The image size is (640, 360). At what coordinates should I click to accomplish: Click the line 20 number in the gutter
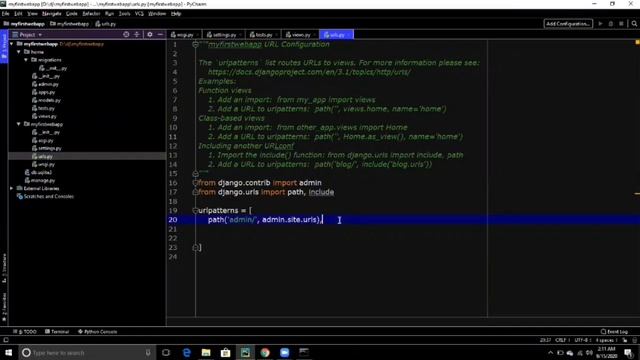coord(173,220)
